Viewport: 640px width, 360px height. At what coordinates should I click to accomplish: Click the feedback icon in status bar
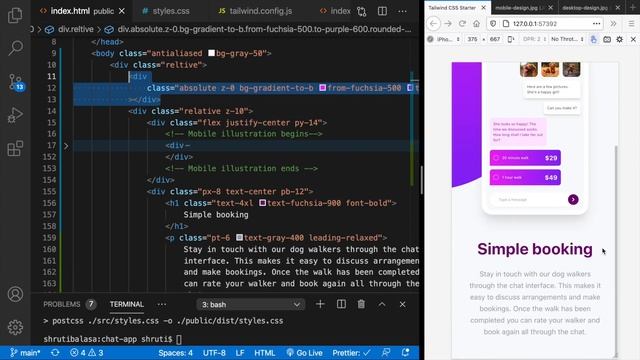pos(385,353)
